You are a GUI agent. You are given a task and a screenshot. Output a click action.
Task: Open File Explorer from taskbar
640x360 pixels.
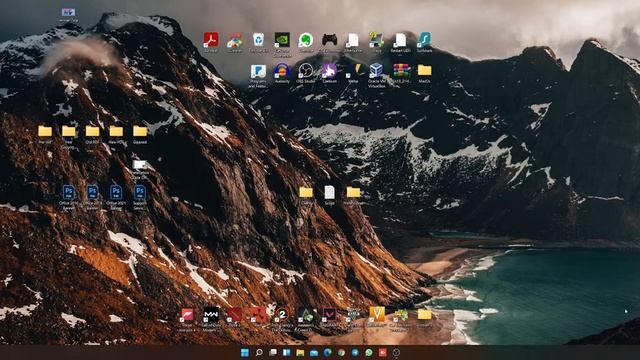tap(300, 353)
